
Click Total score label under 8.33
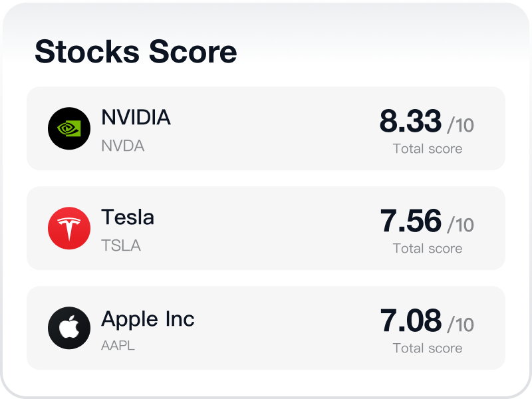pyautogui.click(x=428, y=148)
